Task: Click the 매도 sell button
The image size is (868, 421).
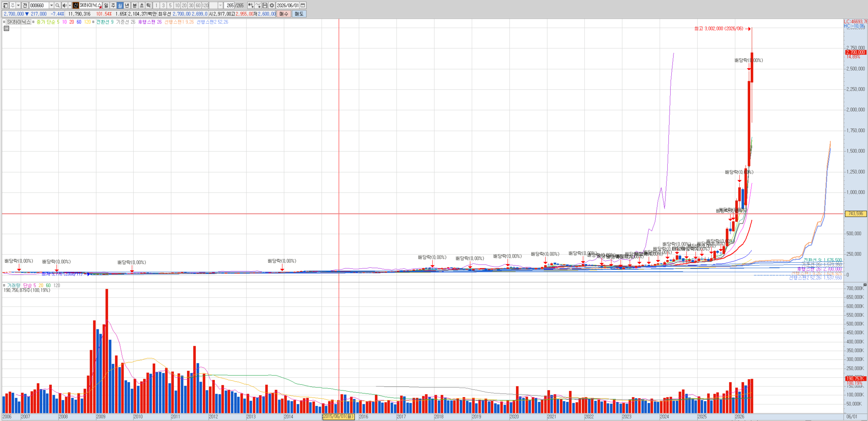Action: pos(299,14)
